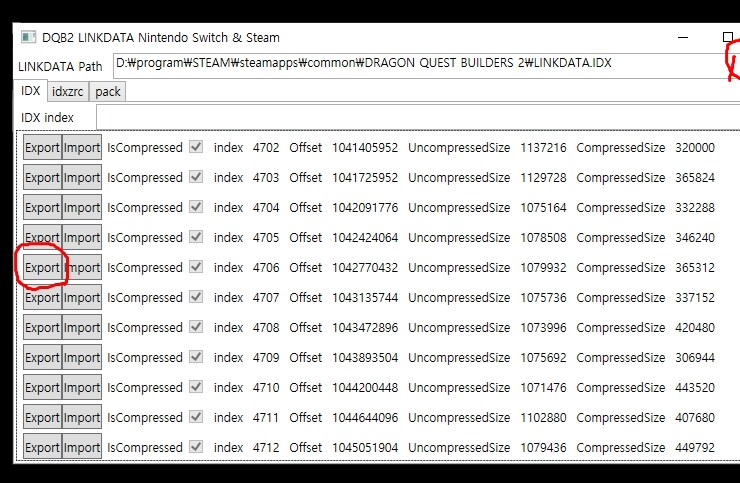Import data into index 4703
Screen dimensions: 740x483
(82, 177)
